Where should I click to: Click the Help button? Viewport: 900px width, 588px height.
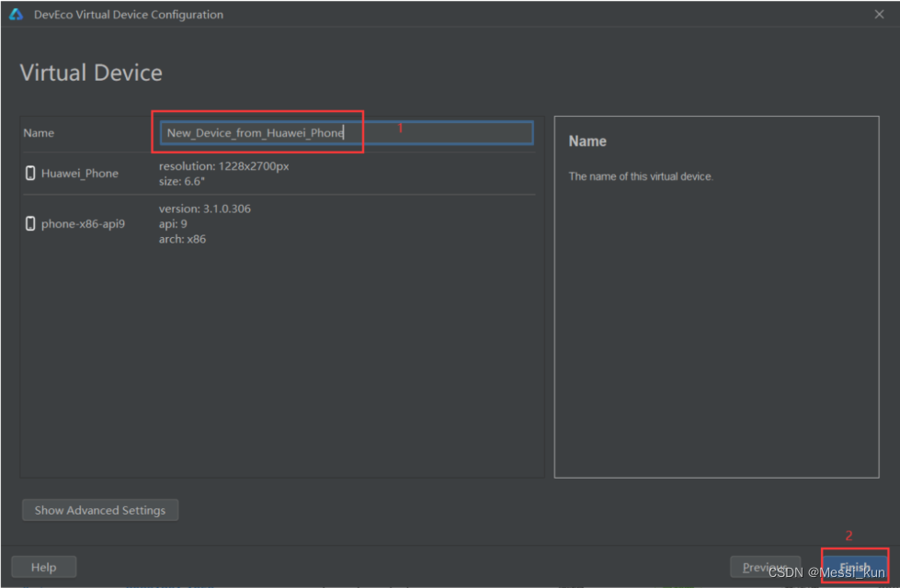pyautogui.click(x=43, y=567)
